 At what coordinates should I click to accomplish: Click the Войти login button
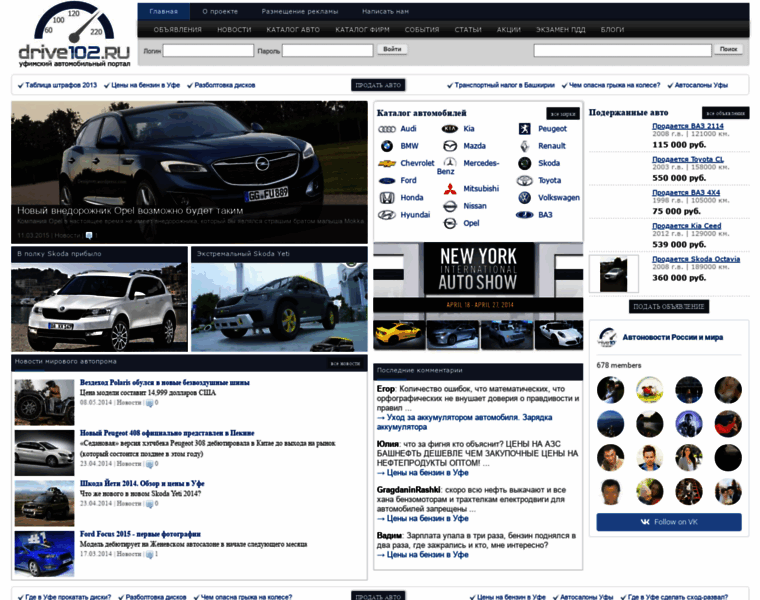tap(392, 49)
